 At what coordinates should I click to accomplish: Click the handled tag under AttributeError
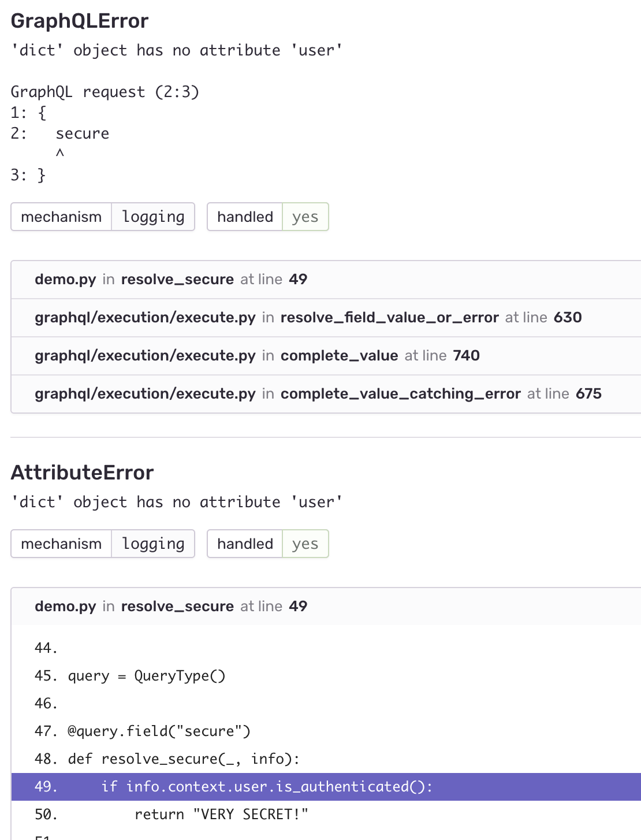coord(245,544)
